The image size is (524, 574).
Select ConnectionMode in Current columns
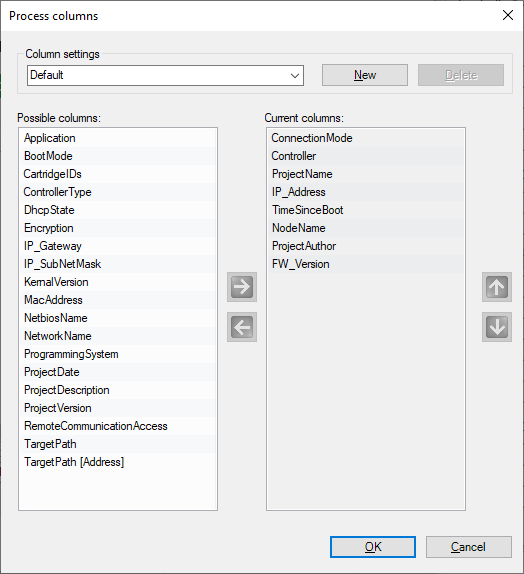[366, 138]
